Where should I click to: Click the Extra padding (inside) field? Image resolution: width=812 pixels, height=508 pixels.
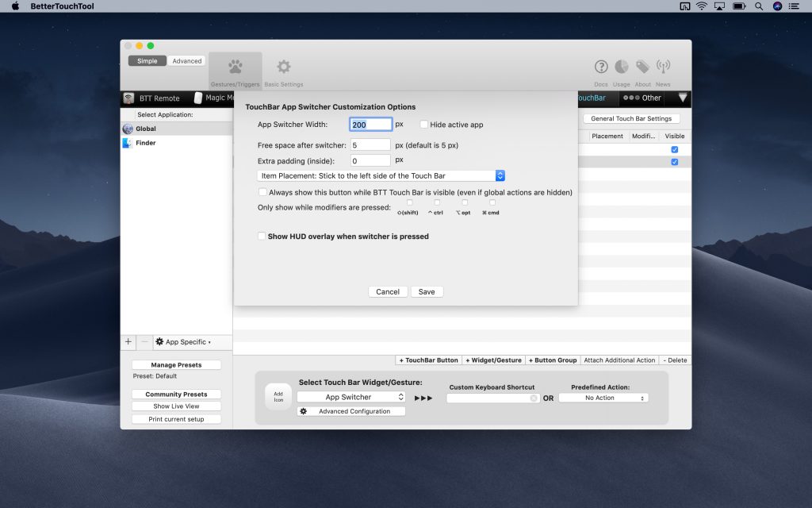tap(371, 160)
